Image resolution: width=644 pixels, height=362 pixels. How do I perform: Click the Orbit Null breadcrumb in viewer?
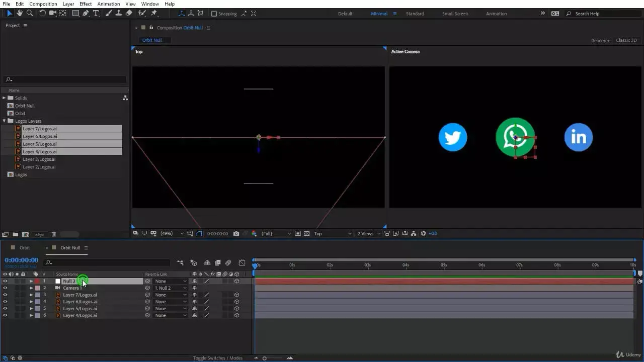point(151,40)
